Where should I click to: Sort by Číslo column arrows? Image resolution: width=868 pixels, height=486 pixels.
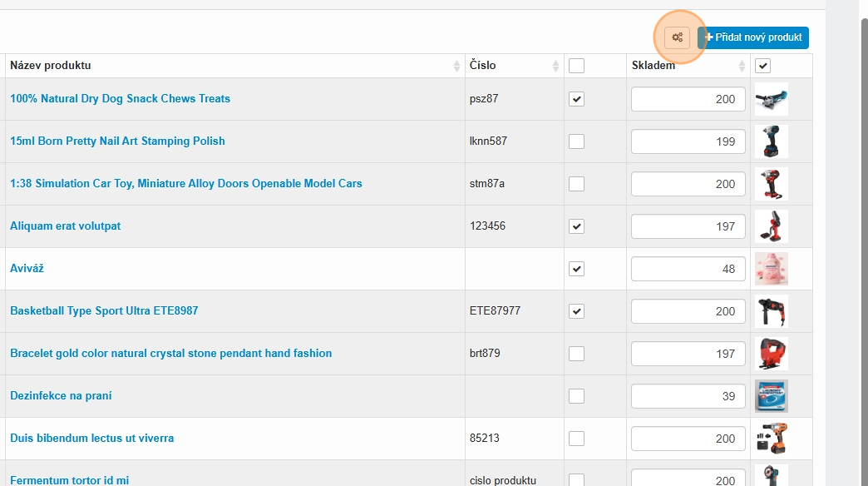(556, 66)
